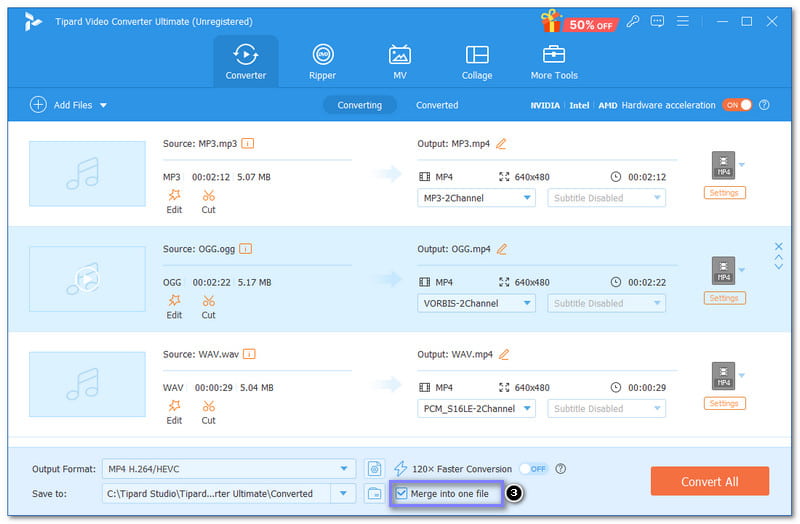Viewport: 800px width, 524px height.
Task: Click the Convert All button
Action: 710,481
